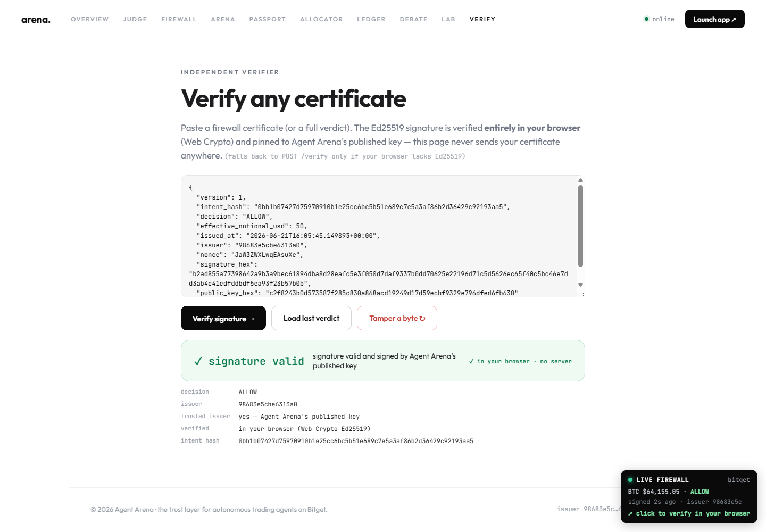Click the textarea scrollbar up arrow
The image size is (766, 532).
[x=580, y=180]
